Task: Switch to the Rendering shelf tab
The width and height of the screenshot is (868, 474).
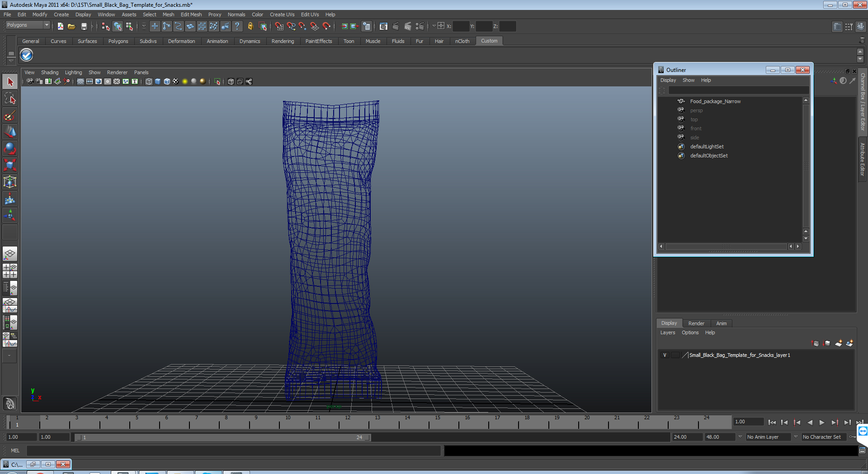Action: (283, 41)
